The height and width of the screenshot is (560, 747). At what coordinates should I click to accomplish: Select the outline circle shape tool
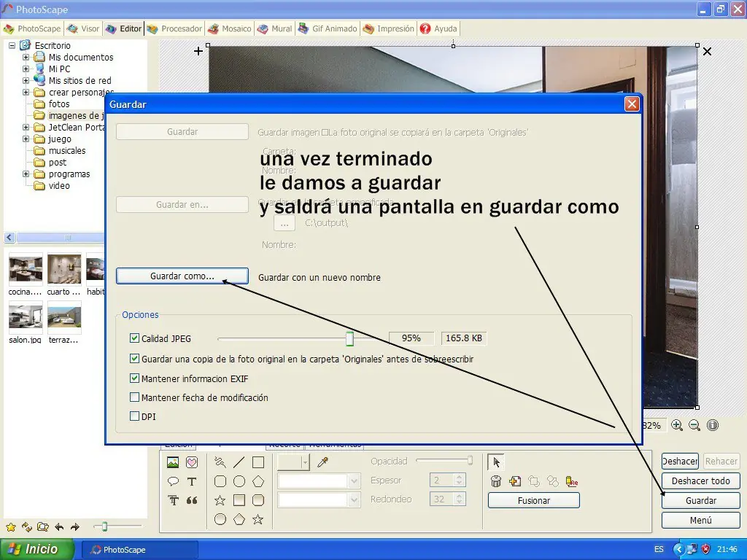(239, 481)
